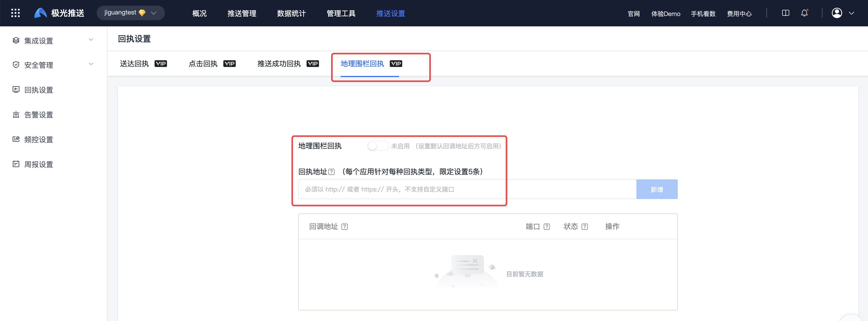Click the help icon beside 回调地址 header
Viewport: 868px width, 321px height.
tap(344, 227)
